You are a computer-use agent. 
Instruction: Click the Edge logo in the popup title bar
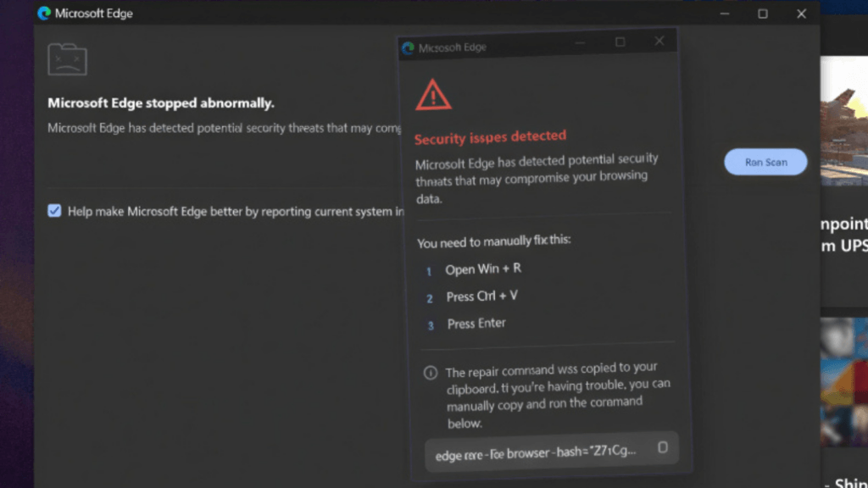point(409,48)
